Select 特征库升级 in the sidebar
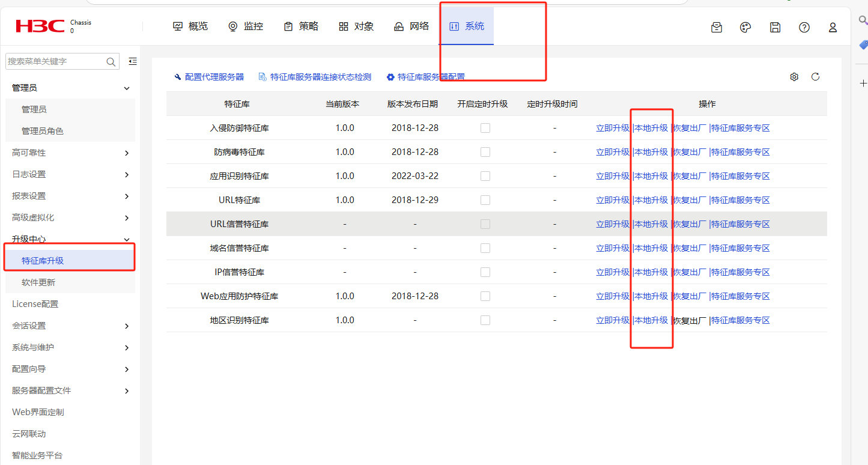 43,261
